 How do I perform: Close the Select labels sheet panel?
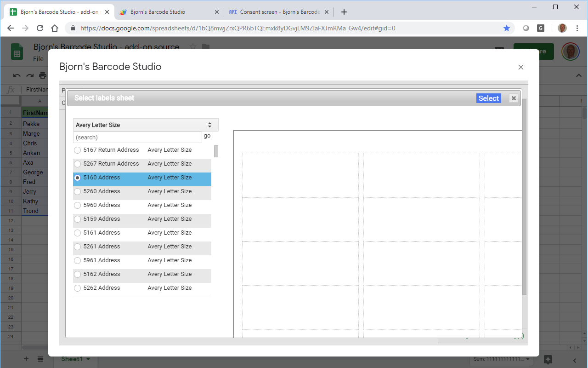tap(514, 98)
